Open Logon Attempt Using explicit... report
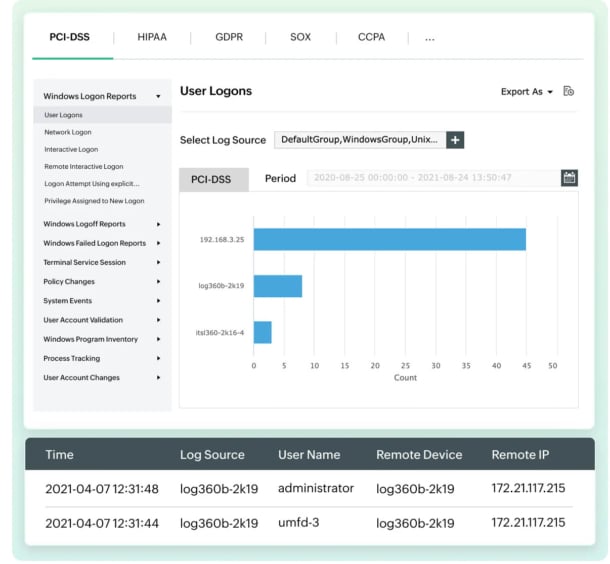Screen dimensions: 610x564 [x=92, y=184]
